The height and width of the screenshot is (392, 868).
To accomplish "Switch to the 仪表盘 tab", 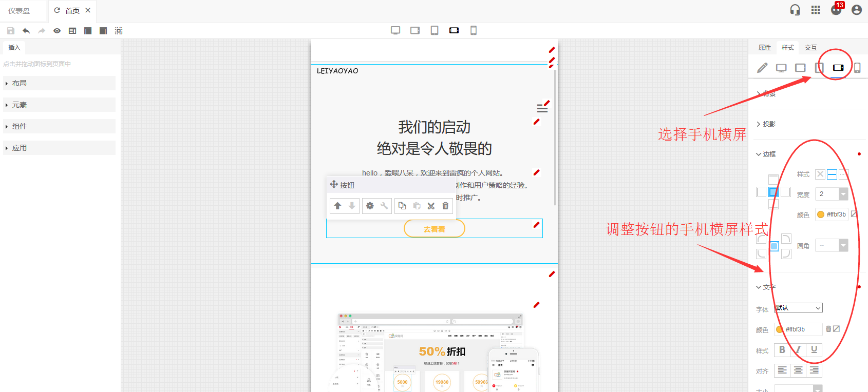I will click(x=19, y=11).
